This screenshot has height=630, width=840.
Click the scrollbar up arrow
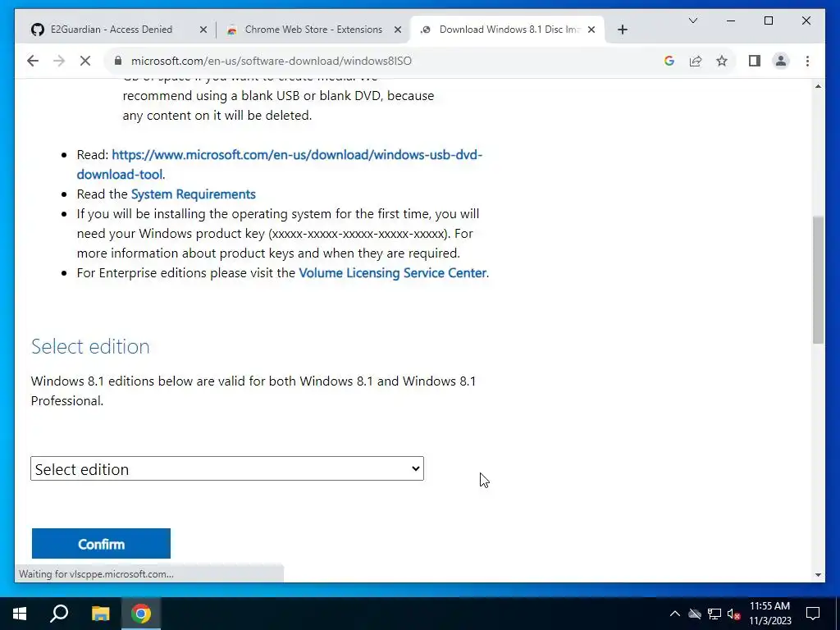click(818, 86)
